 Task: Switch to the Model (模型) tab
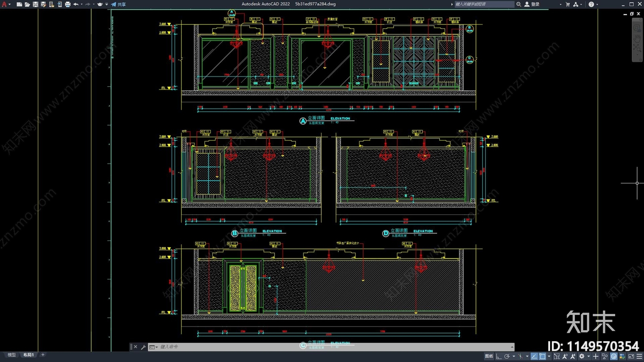pos(12,355)
